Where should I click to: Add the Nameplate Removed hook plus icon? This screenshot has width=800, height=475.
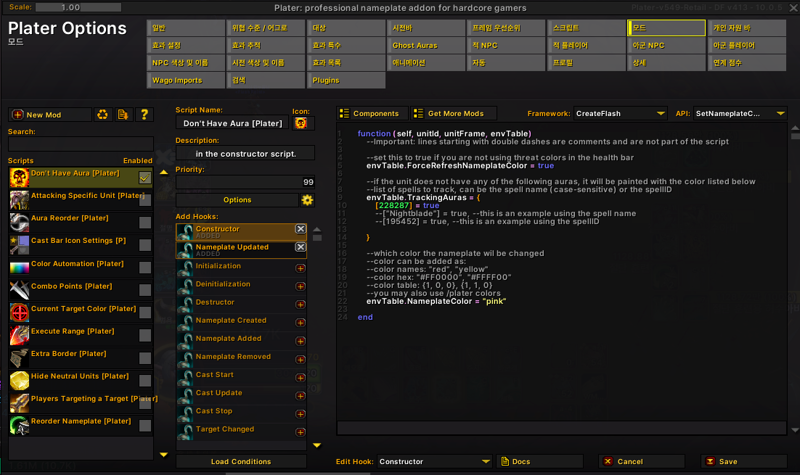[301, 359]
